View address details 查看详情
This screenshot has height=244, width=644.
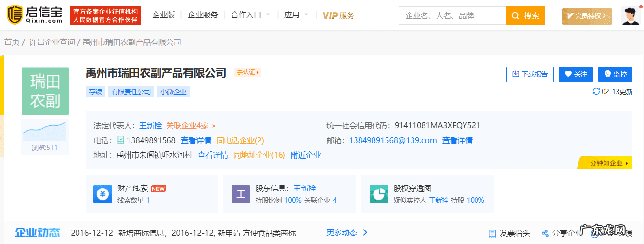point(213,155)
